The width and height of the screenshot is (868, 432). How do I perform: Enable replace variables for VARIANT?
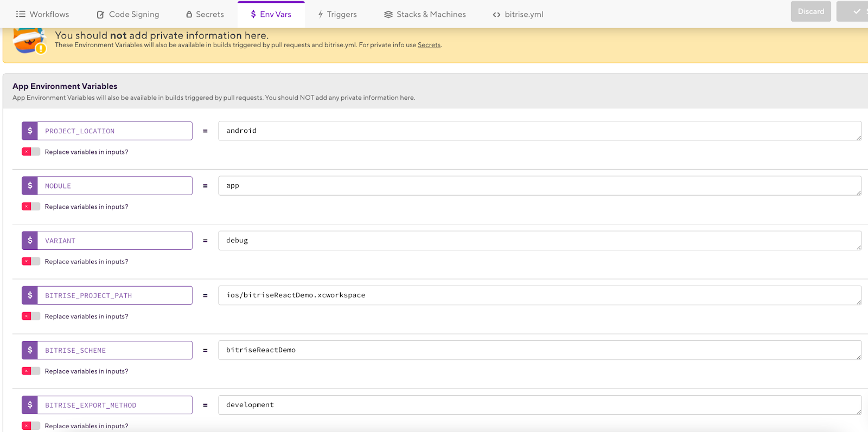pyautogui.click(x=31, y=261)
